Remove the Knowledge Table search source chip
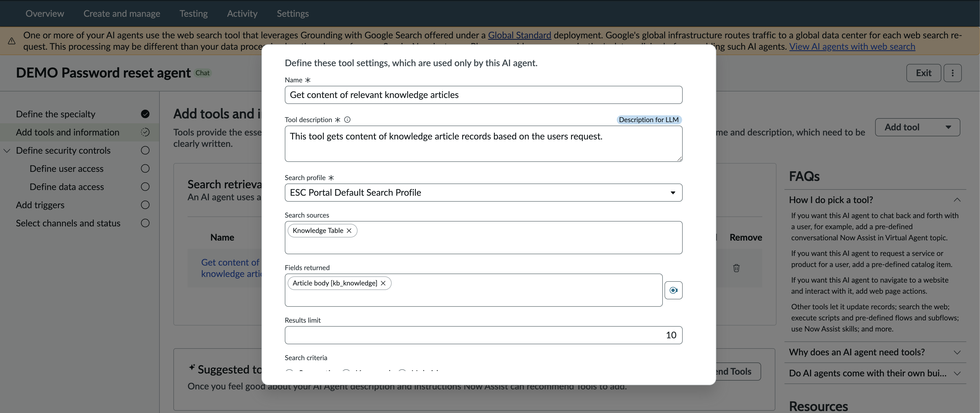This screenshot has width=980, height=413. (x=349, y=231)
